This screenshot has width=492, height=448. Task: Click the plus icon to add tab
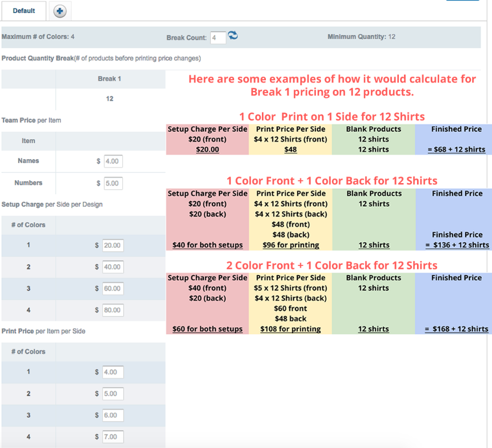coord(60,11)
